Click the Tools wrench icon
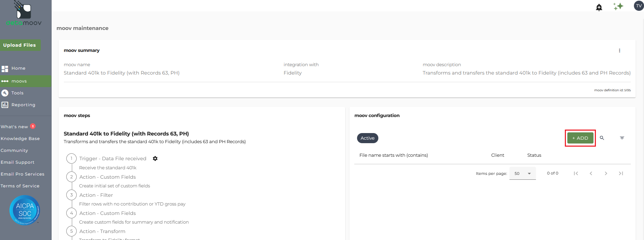 [5, 93]
